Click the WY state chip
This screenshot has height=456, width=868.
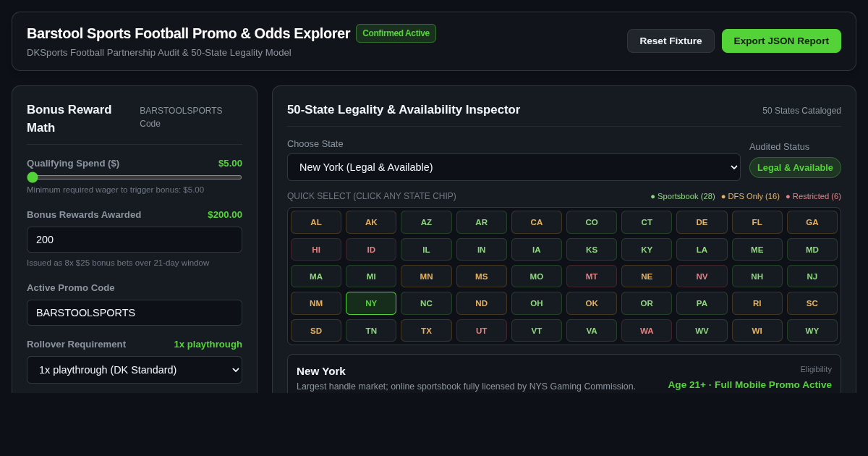812,331
